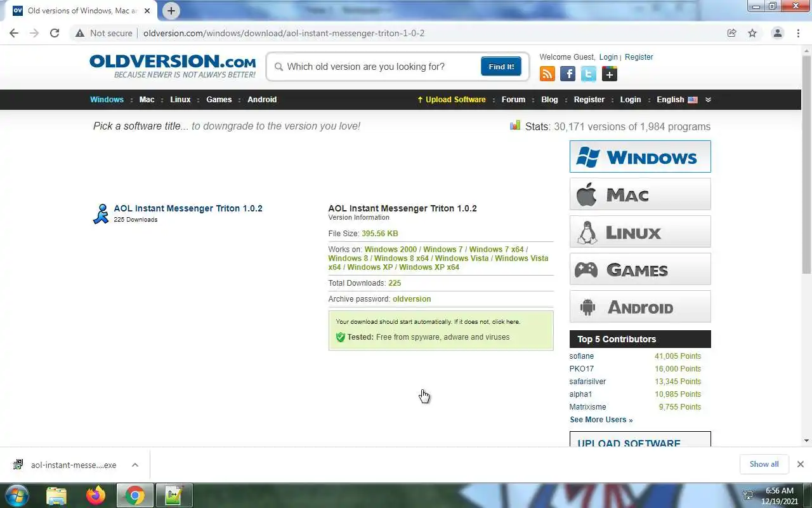This screenshot has height=508, width=812.
Task: Open the Windows Start button
Action: click(16, 495)
